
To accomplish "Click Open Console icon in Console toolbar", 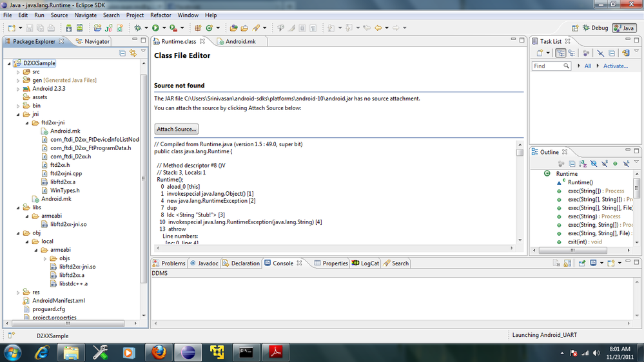I will point(611,263).
